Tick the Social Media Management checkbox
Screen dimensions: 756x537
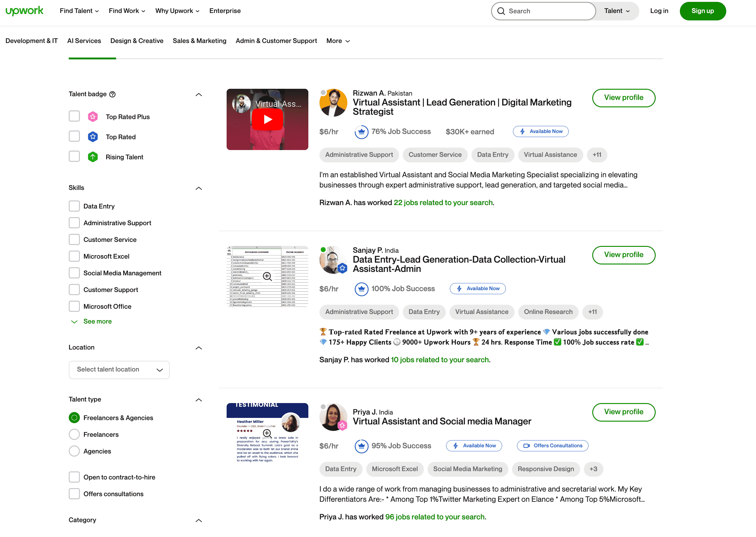tap(74, 273)
